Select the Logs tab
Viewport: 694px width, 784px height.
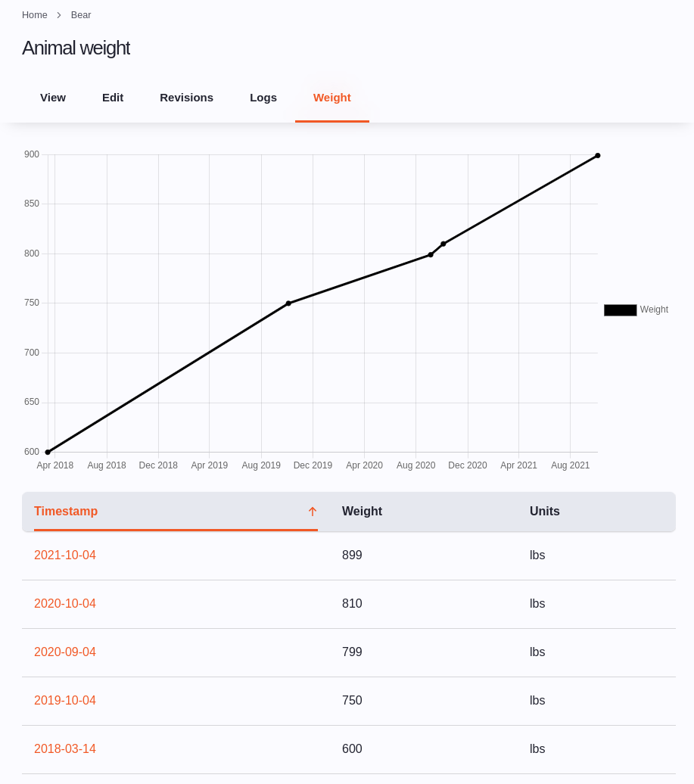point(263,97)
